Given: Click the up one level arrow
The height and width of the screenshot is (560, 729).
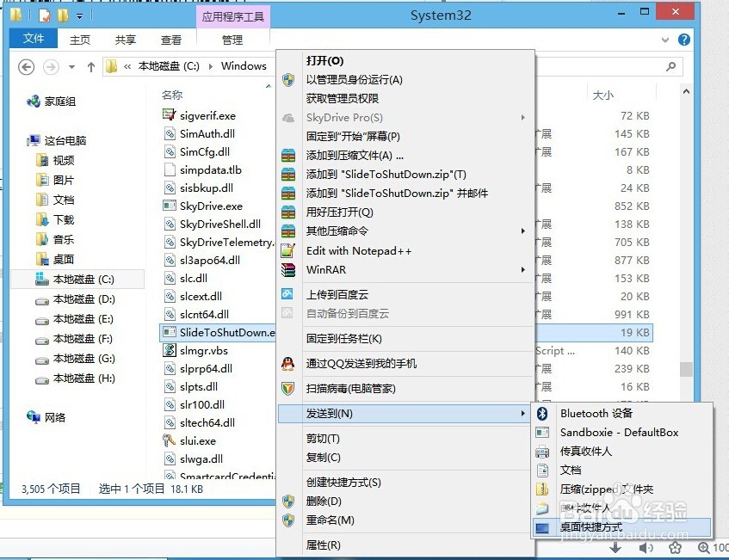Looking at the screenshot, I should click(x=91, y=65).
